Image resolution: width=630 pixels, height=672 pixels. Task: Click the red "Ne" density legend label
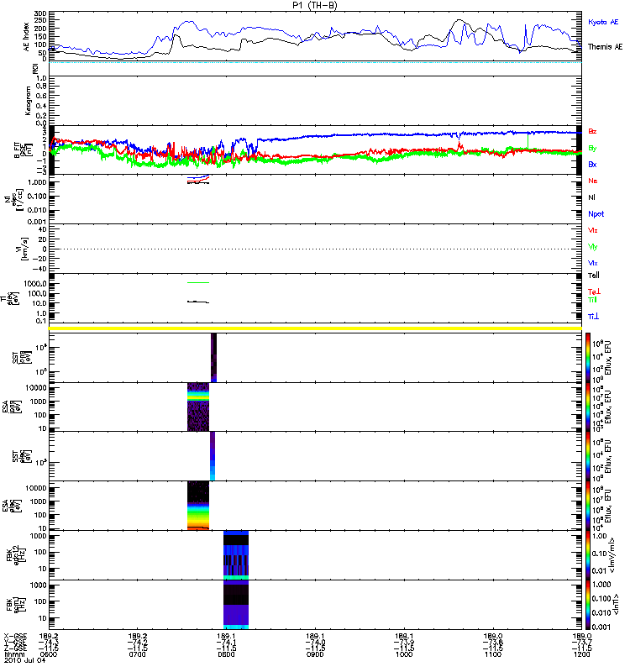pyautogui.click(x=593, y=181)
